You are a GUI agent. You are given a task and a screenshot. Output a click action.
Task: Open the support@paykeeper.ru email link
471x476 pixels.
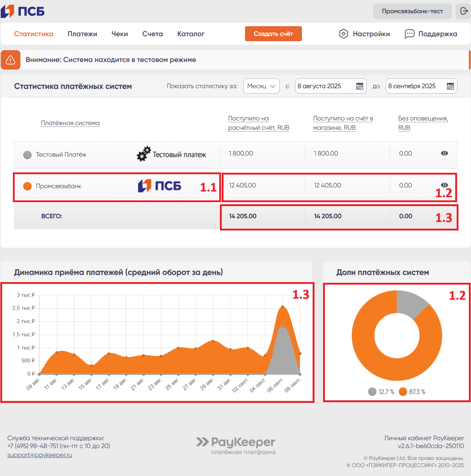40,455
